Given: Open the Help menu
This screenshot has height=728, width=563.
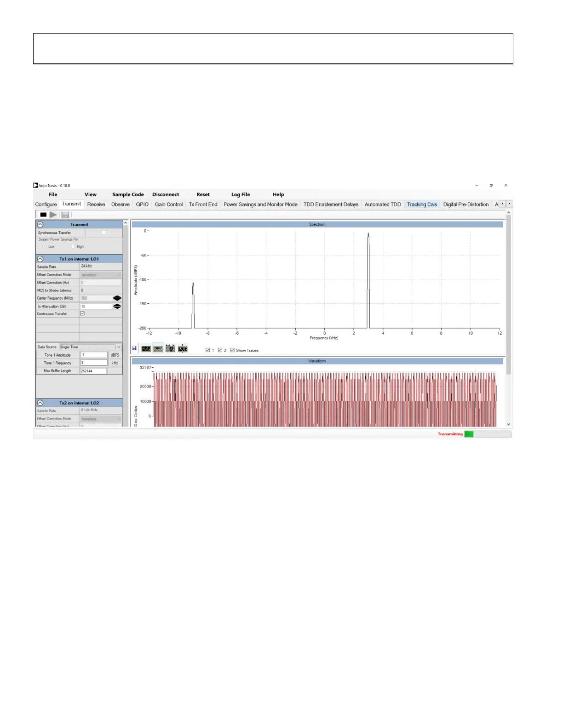Looking at the screenshot, I should (x=278, y=194).
